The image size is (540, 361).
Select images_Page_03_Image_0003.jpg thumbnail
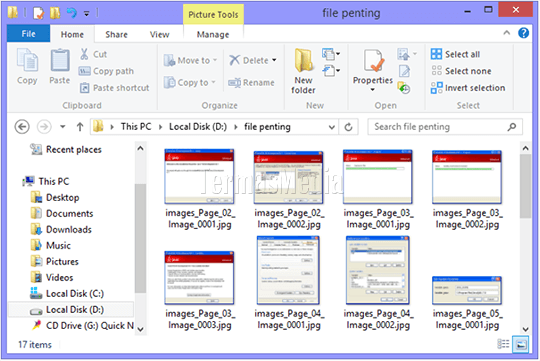click(200, 278)
